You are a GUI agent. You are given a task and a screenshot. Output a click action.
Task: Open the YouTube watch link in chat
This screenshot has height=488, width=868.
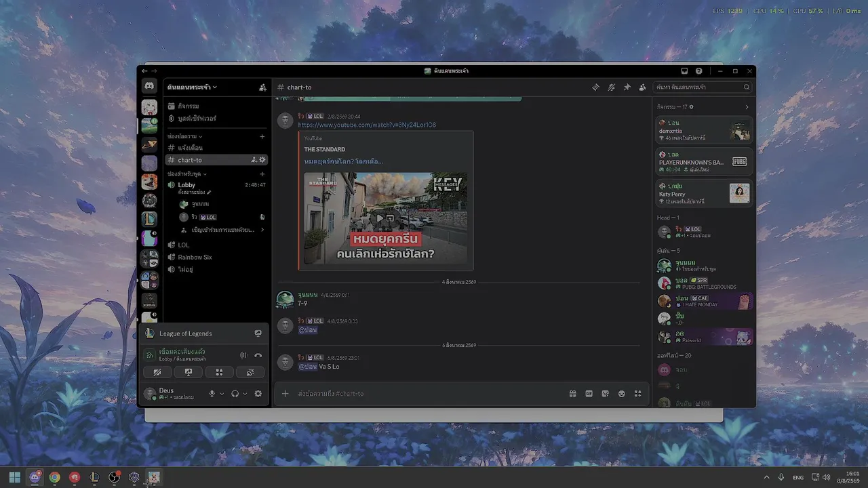click(x=367, y=125)
